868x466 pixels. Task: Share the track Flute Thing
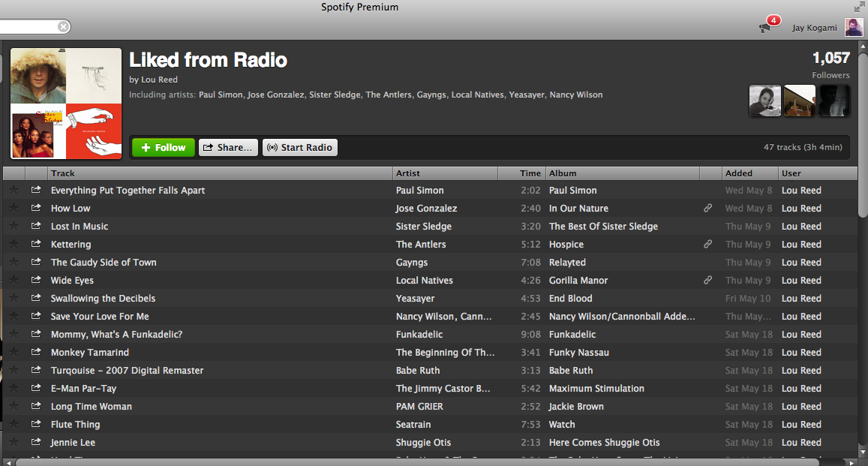36,424
